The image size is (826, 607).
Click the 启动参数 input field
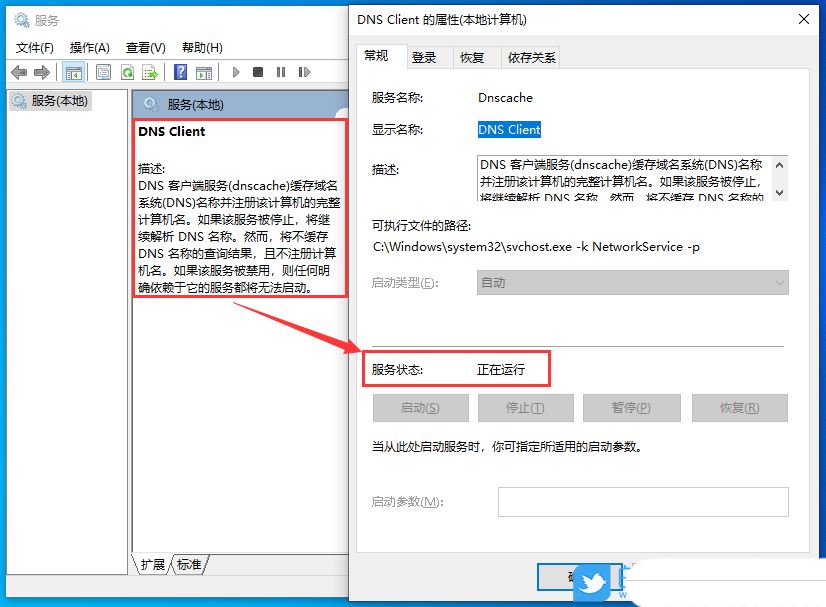643,501
